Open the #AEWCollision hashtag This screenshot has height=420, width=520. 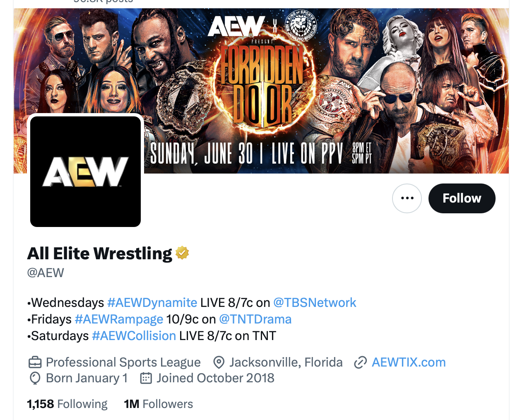click(134, 336)
